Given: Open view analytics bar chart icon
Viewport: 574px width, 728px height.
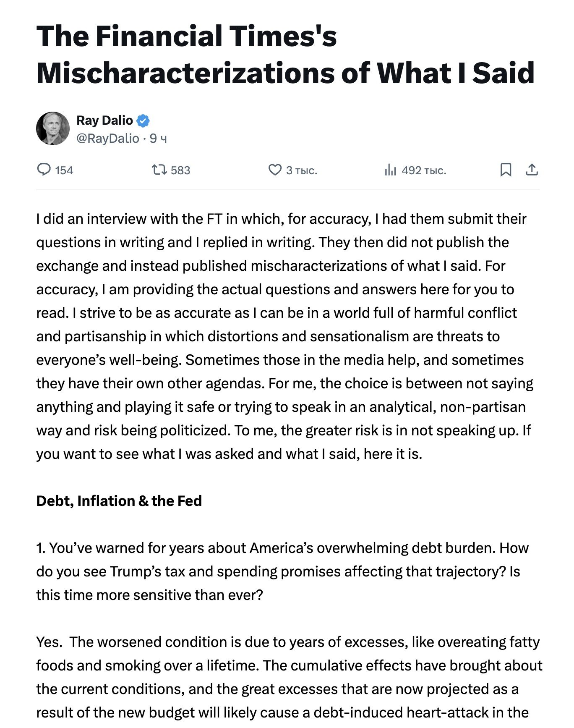Looking at the screenshot, I should point(390,170).
